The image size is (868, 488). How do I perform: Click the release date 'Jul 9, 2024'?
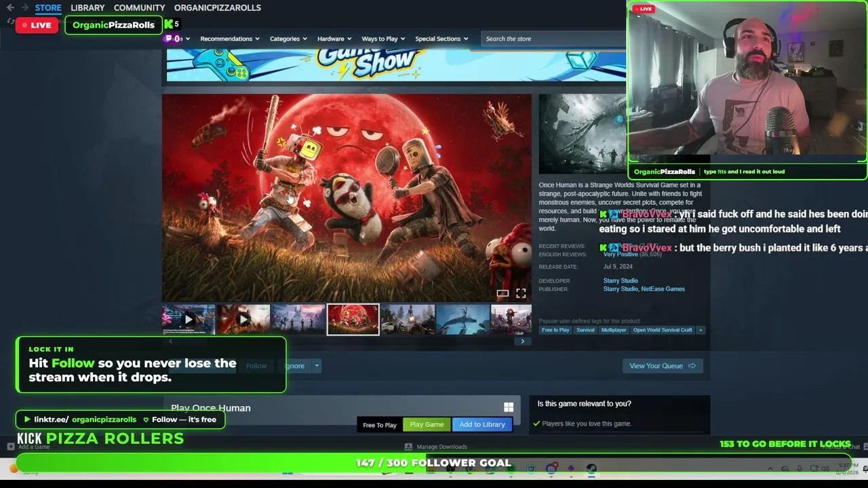coord(618,266)
